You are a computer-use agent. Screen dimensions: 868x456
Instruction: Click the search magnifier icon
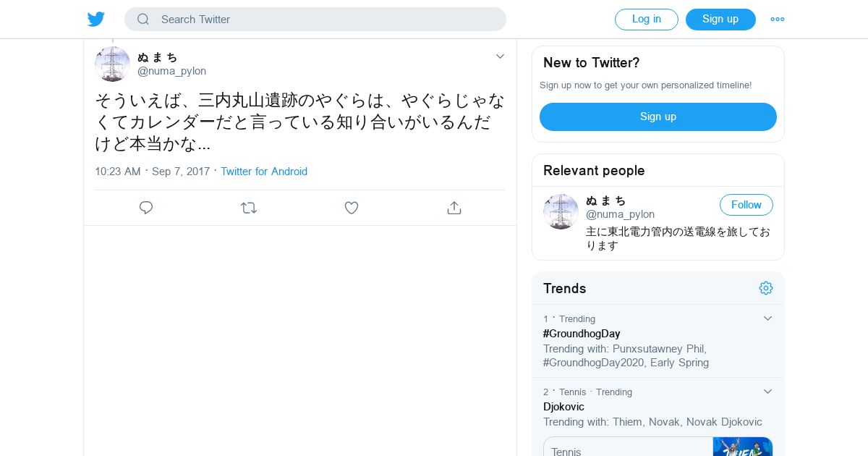tap(143, 20)
